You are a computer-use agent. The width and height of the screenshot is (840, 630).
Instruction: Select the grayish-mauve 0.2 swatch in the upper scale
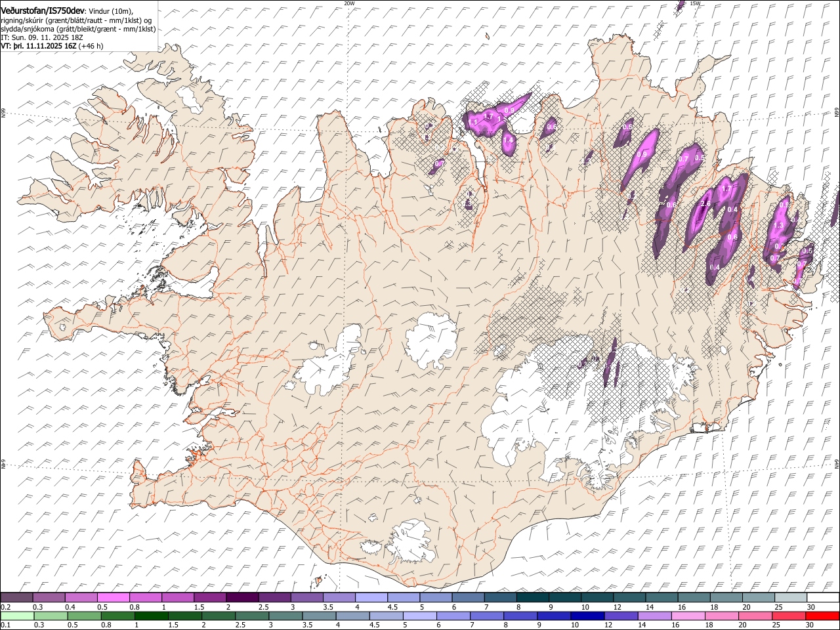(16, 598)
